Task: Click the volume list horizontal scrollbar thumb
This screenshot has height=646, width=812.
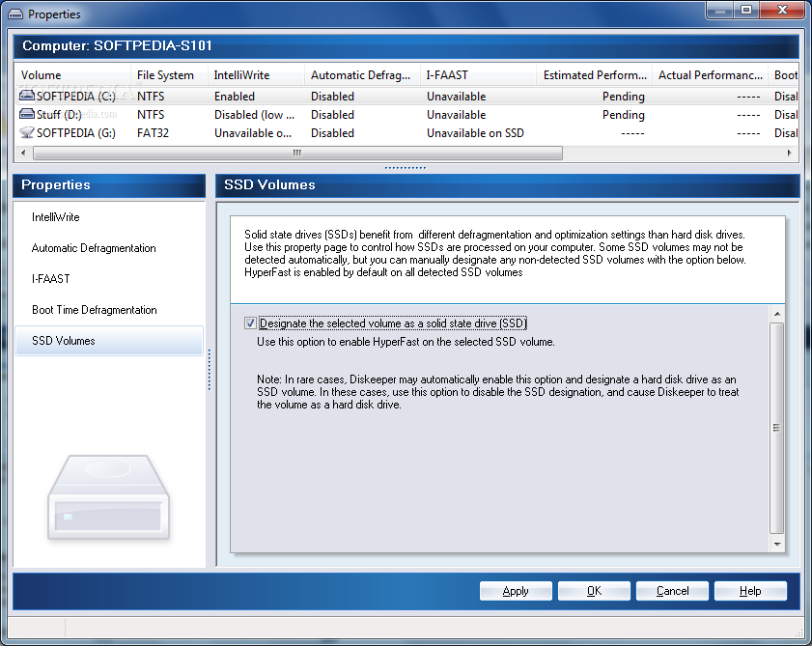Action: click(297, 153)
